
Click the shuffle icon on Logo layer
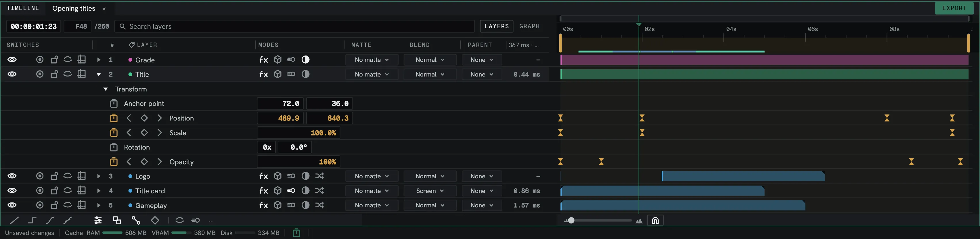pos(319,176)
